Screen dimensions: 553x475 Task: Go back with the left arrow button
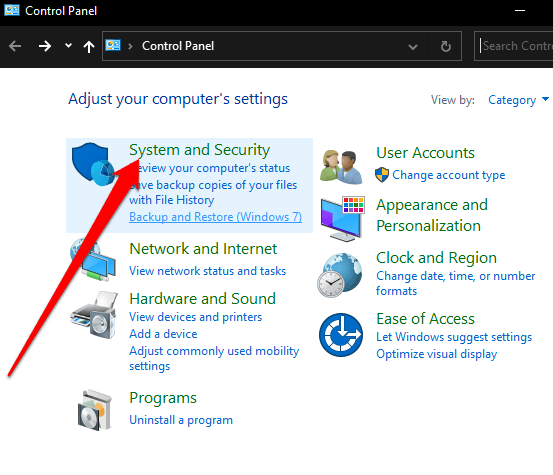point(15,46)
